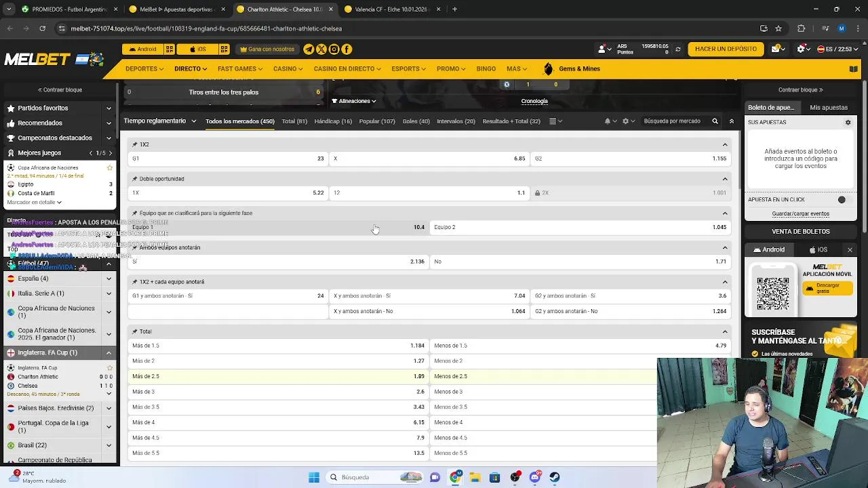Open the Facebook social icon
The height and width of the screenshot is (488, 868).
tap(347, 49)
